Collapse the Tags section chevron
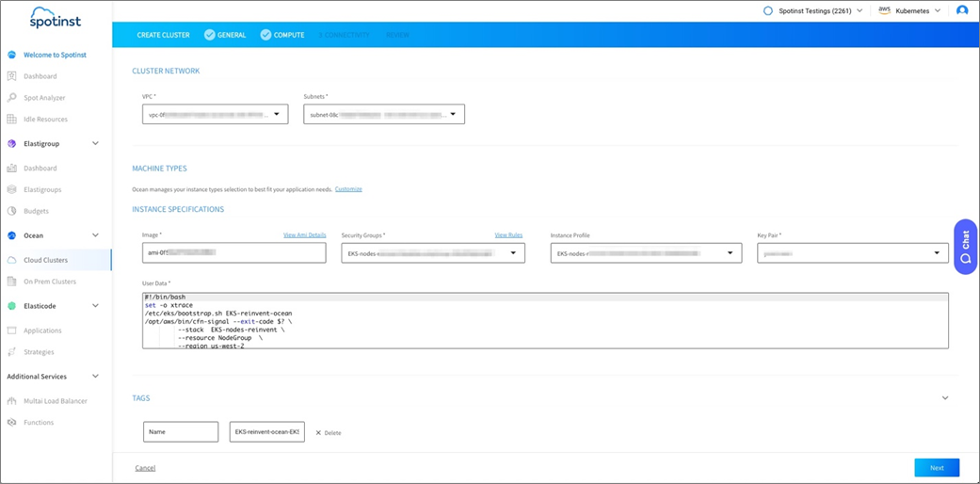The height and width of the screenshot is (484, 980). [x=945, y=398]
